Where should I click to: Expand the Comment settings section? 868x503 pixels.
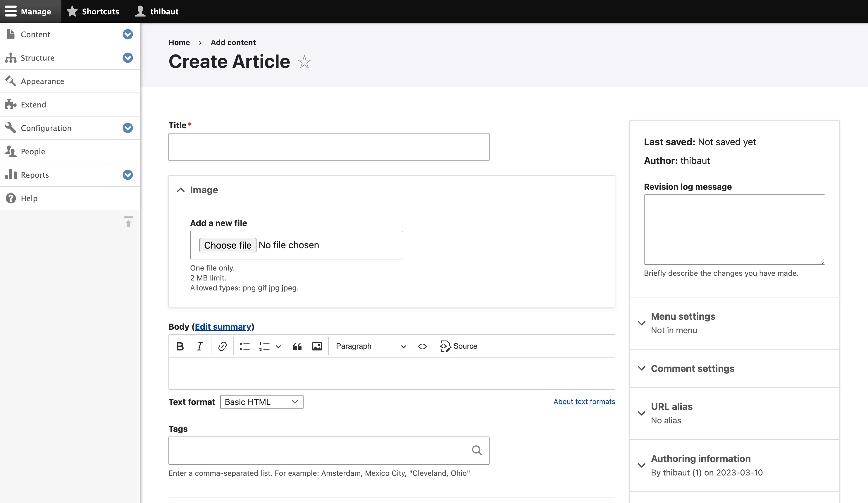(692, 368)
